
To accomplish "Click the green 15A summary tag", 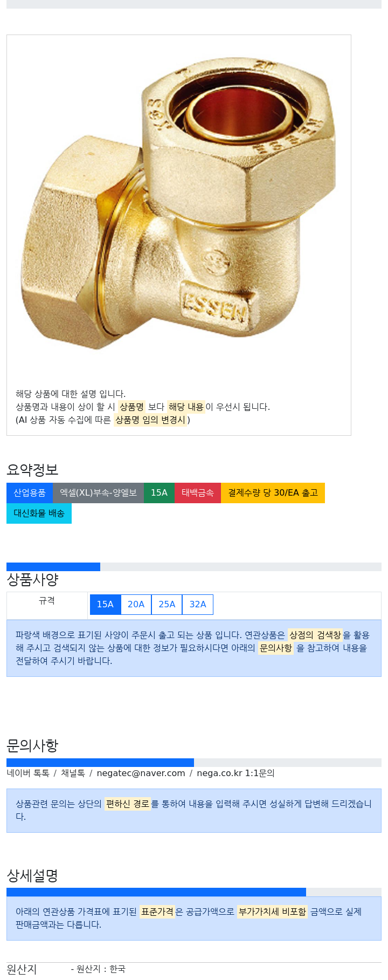I will tap(159, 493).
